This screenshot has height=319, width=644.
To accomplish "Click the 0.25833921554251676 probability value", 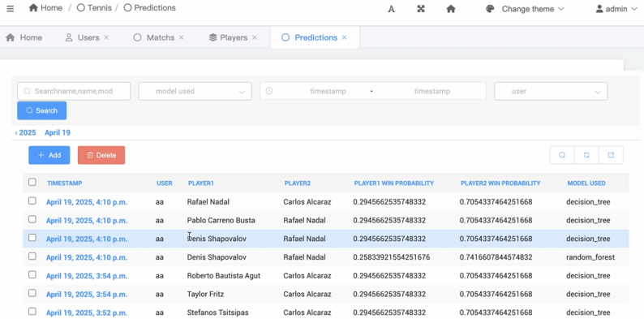I will coord(392,257).
